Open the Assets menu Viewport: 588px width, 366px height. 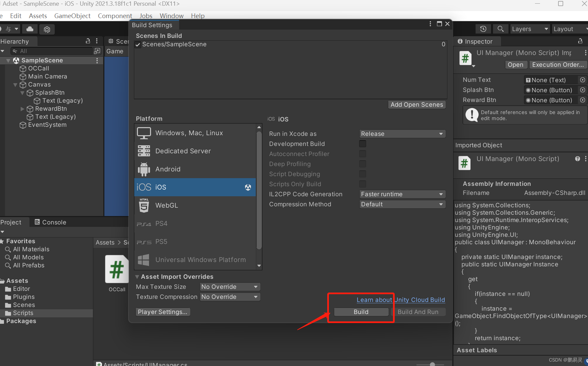[x=38, y=16]
